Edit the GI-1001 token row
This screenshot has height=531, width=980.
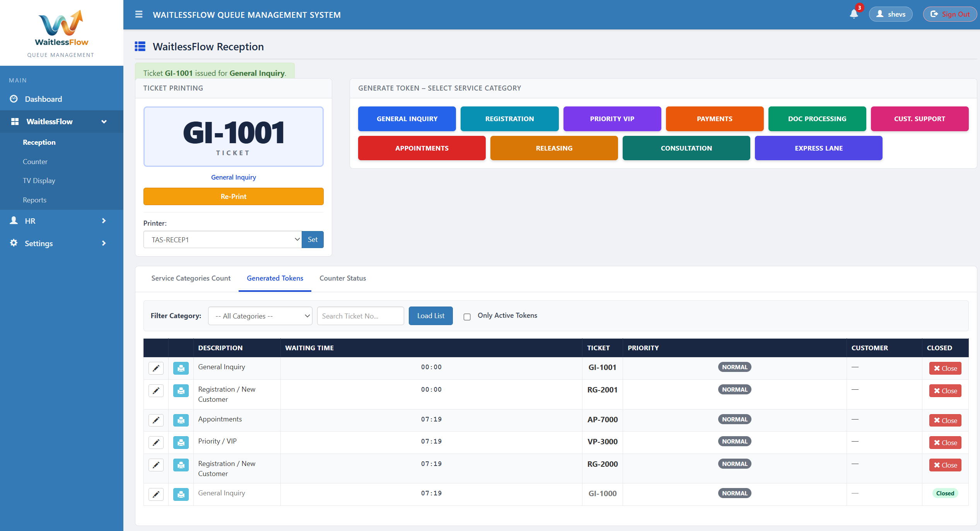point(156,368)
